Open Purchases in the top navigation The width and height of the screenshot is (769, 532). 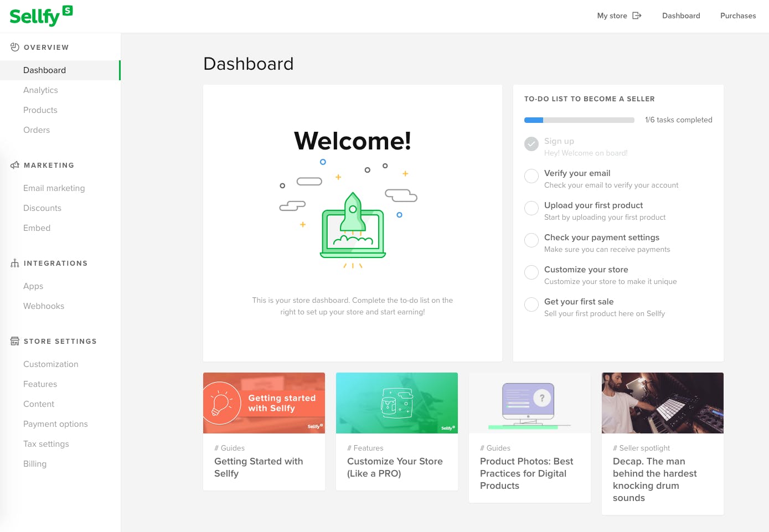[738, 16]
